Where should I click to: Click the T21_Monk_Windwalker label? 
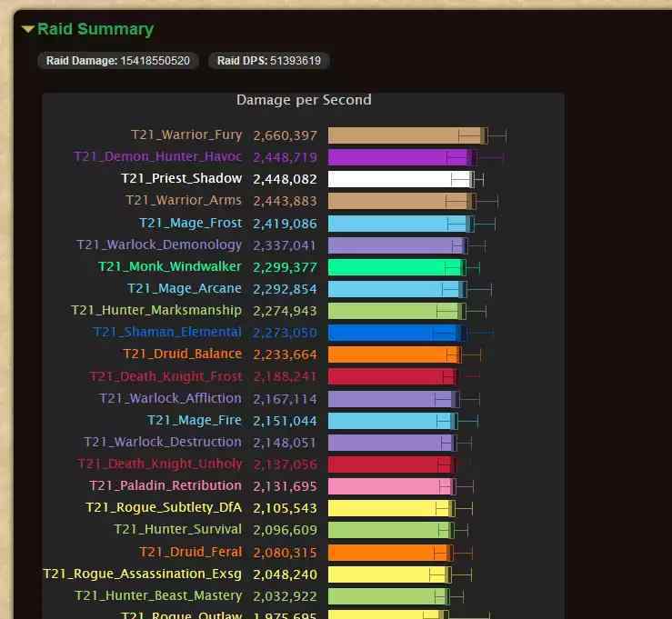(170, 267)
